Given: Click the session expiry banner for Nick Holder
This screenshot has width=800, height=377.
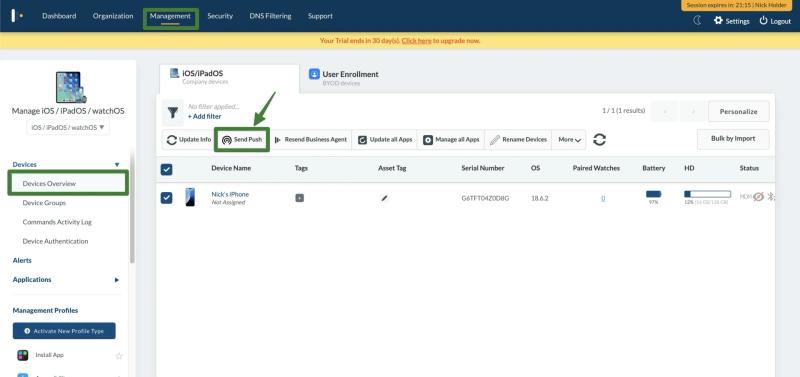Looking at the screenshot, I should tap(737, 5).
